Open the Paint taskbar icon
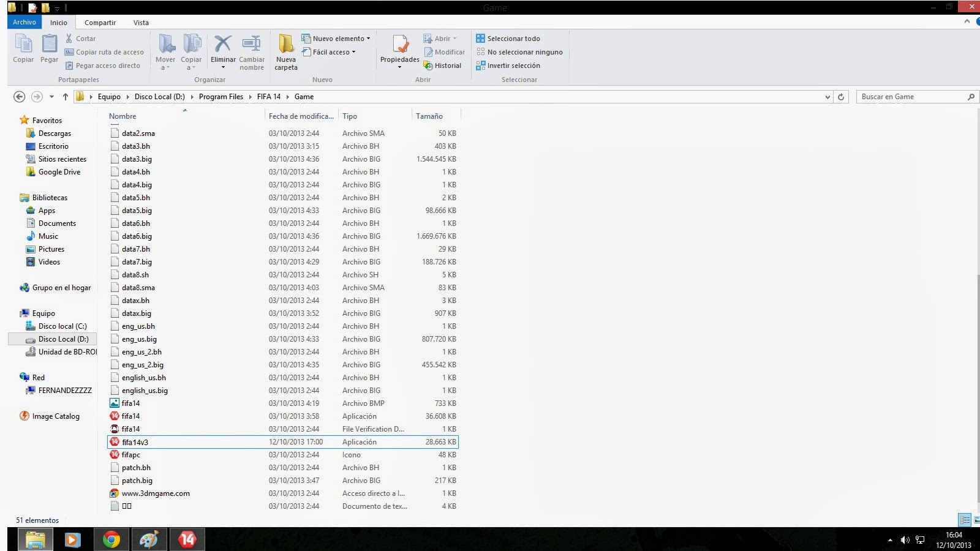 pyautogui.click(x=149, y=539)
